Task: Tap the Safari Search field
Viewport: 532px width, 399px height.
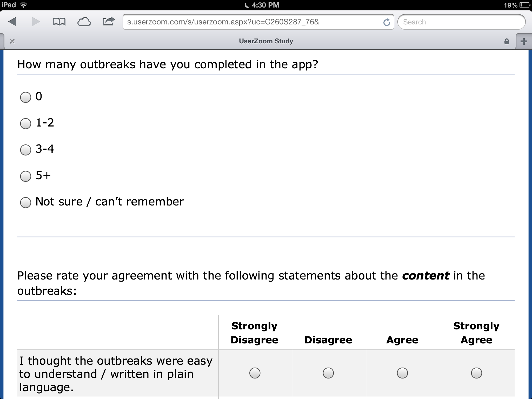Action: click(461, 22)
